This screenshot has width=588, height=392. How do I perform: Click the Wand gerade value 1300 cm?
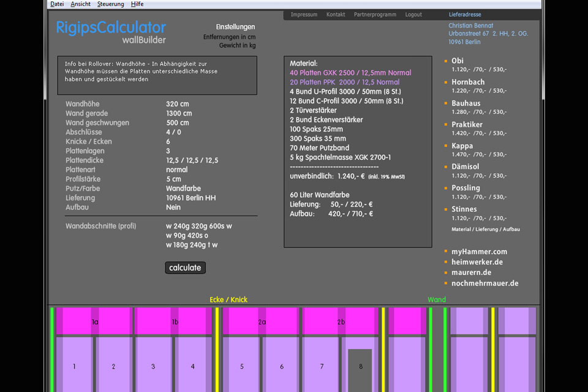(x=179, y=113)
